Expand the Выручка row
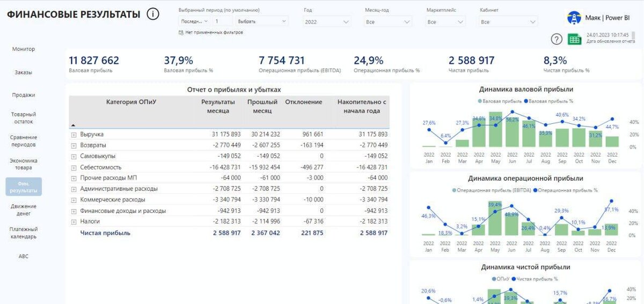This screenshot has width=644, height=304. click(x=74, y=135)
